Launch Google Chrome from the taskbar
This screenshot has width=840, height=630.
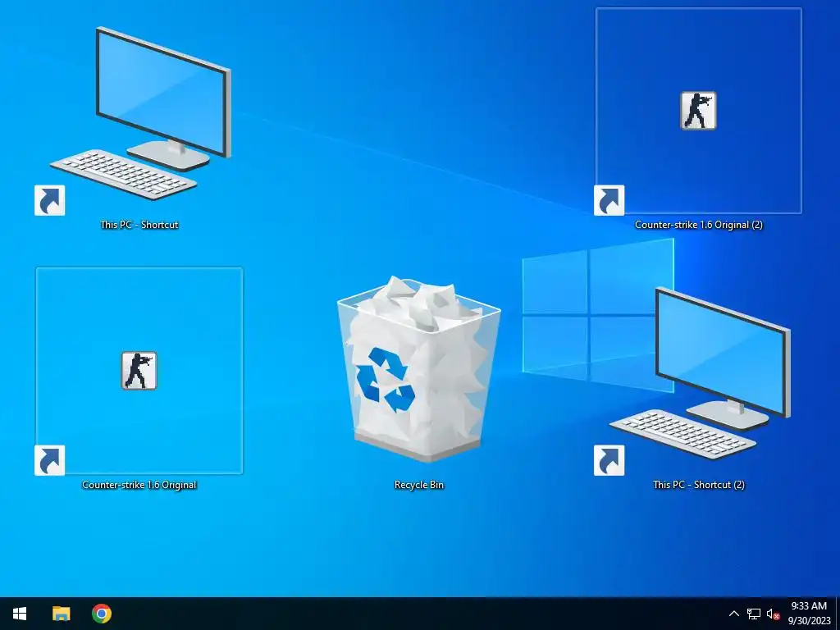pyautogui.click(x=102, y=614)
